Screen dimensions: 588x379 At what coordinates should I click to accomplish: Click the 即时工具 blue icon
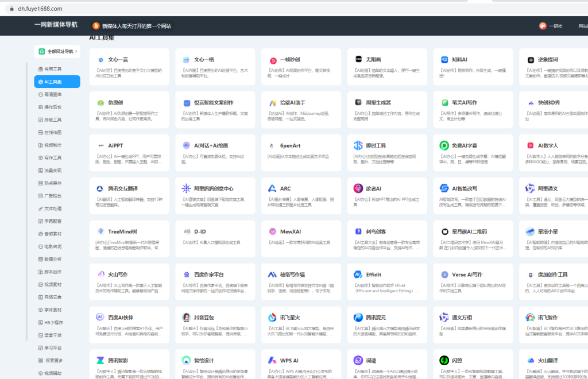coord(358,145)
